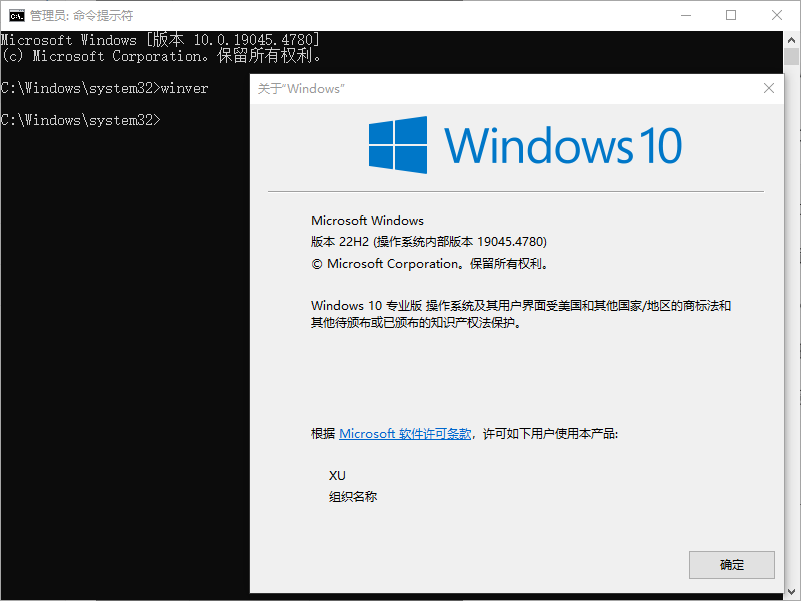Image resolution: width=801 pixels, height=601 pixels.
Task: Click the last prompt line "C:\Windows\system32>"
Action: [80, 120]
